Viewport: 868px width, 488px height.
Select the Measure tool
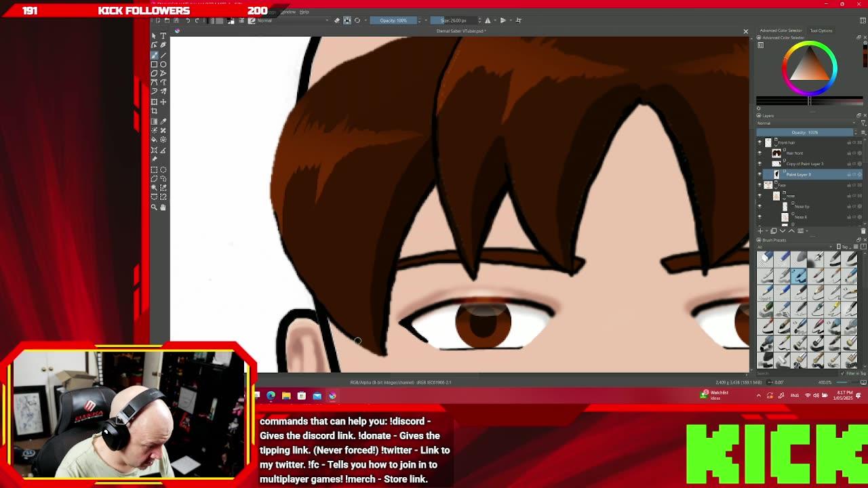pos(163,150)
